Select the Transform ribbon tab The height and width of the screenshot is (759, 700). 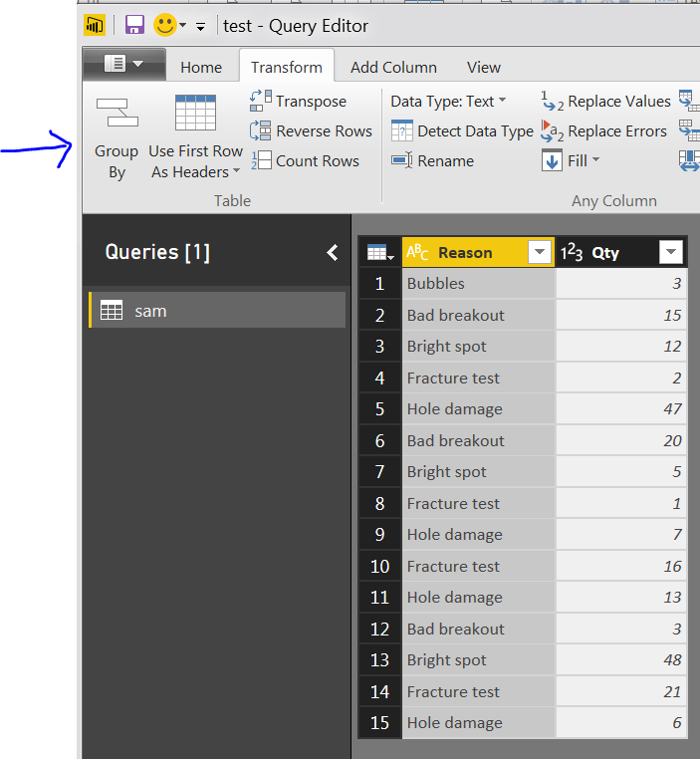pos(287,68)
